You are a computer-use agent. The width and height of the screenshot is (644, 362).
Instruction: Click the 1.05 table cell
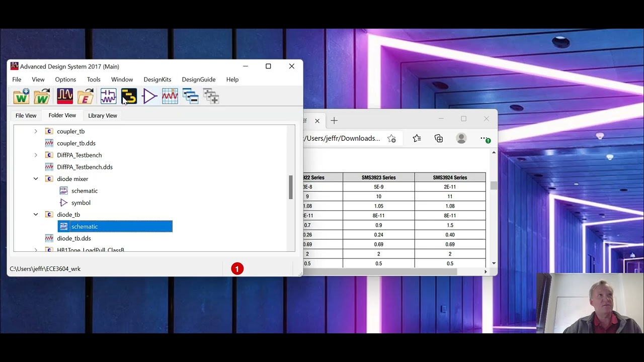[379, 206]
